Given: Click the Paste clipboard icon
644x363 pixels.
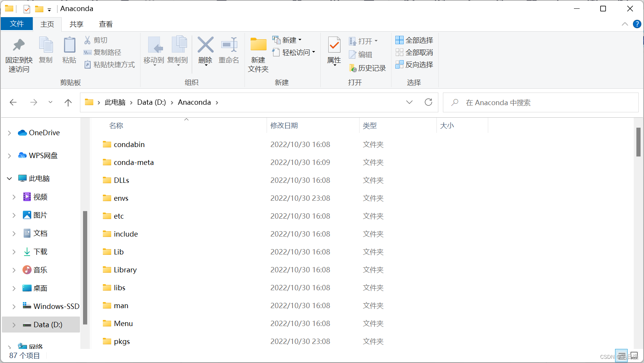Looking at the screenshot, I should point(69,45).
